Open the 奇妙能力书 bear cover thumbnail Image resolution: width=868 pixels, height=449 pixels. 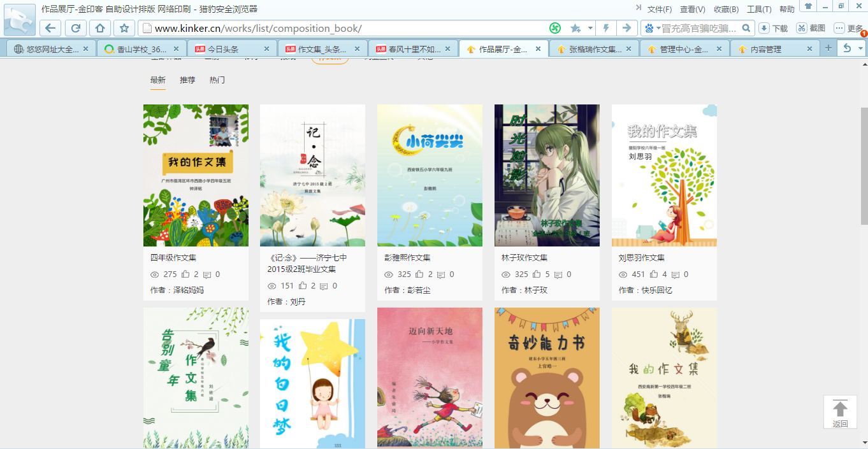pyautogui.click(x=547, y=378)
